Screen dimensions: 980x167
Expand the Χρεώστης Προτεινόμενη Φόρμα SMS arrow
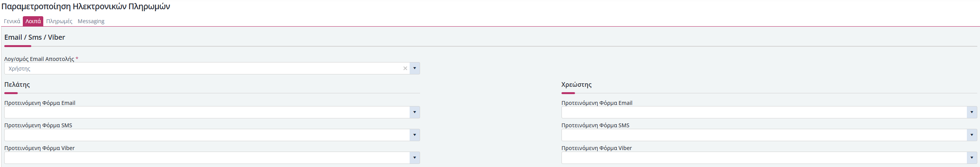(972, 135)
